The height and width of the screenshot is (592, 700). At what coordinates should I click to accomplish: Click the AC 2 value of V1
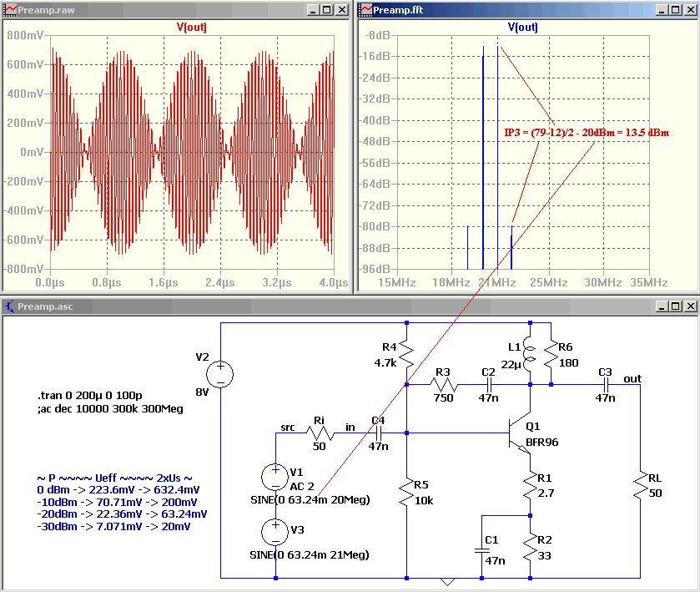[x=302, y=486]
